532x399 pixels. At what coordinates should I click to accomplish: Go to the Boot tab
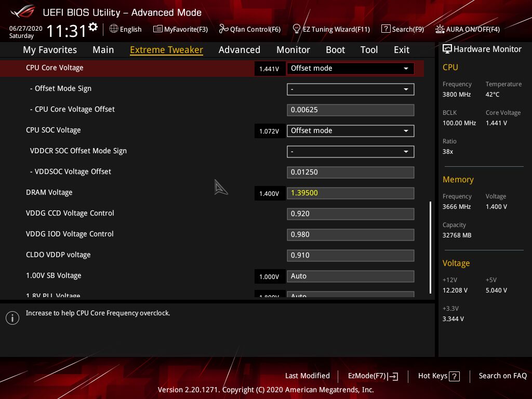point(335,49)
